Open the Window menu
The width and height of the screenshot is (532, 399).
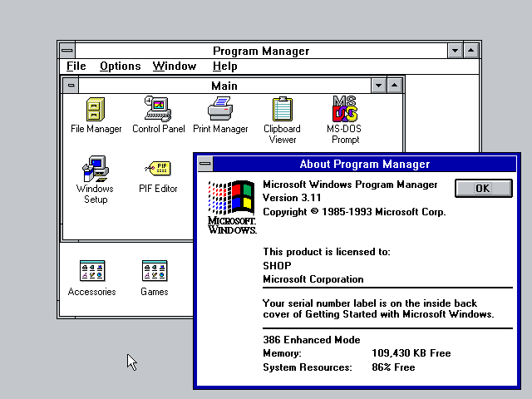[x=175, y=66]
